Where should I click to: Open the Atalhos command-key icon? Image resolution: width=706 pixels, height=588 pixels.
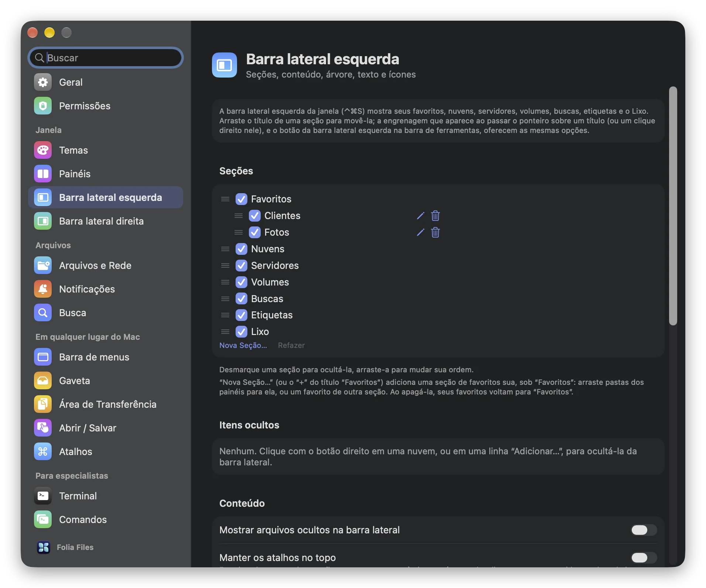point(43,451)
